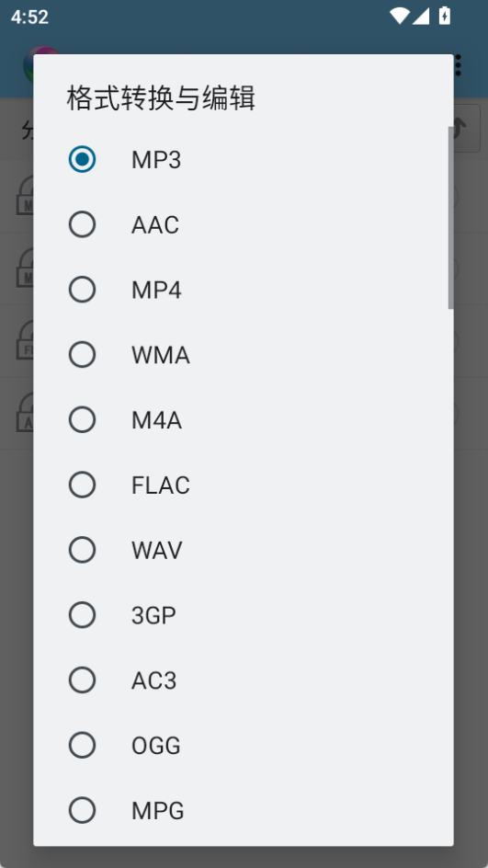Tap the battery charging icon
The image size is (488, 868).
click(x=444, y=16)
